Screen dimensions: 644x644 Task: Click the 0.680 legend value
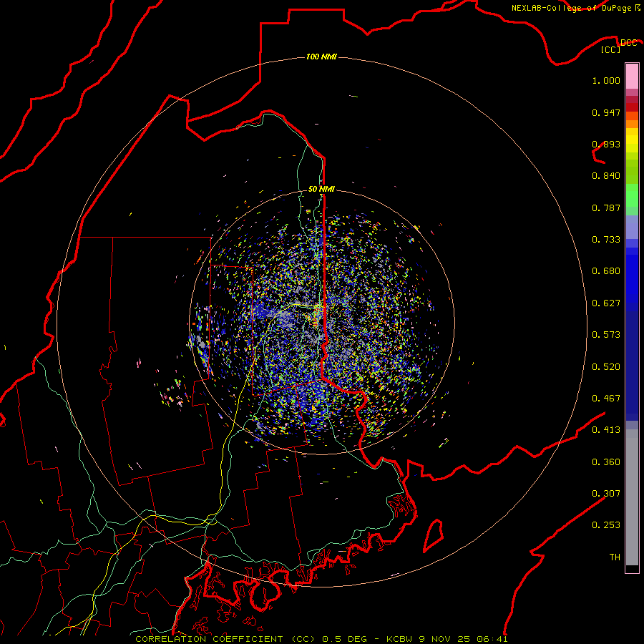[x=606, y=271]
